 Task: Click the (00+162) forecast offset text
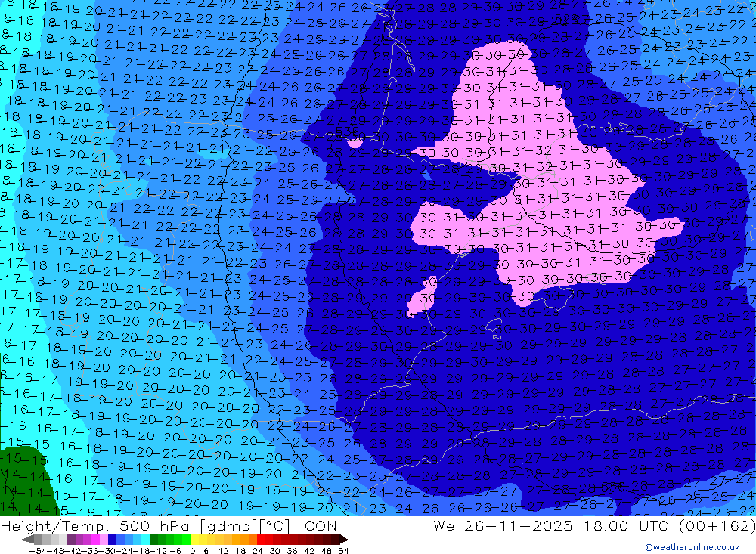click(717, 525)
